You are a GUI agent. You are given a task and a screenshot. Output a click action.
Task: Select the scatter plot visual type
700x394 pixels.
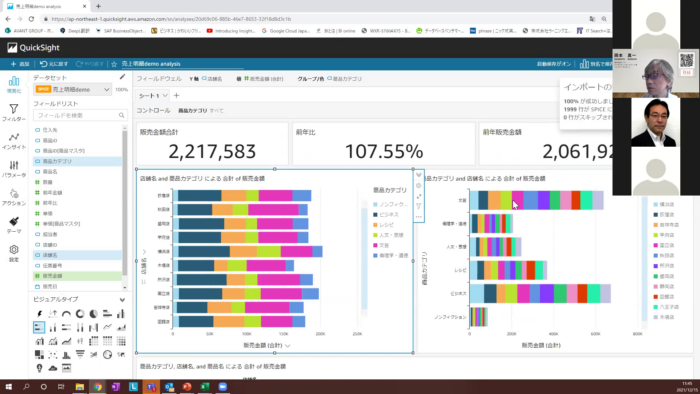tap(53, 355)
